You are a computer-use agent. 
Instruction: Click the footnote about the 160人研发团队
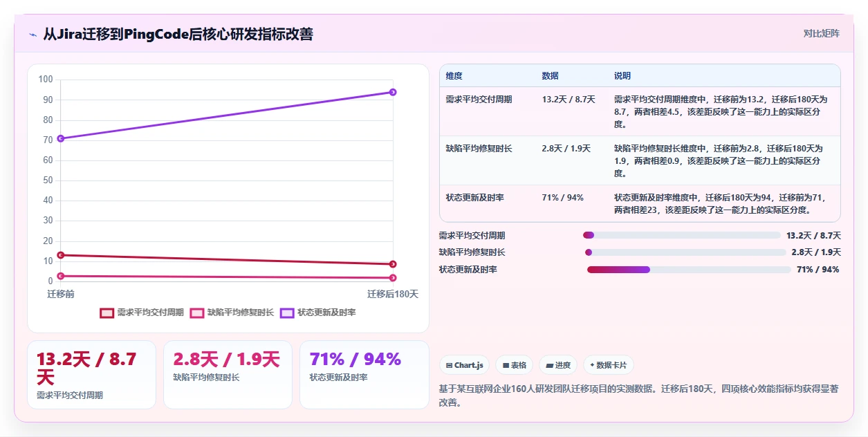pyautogui.click(x=640, y=396)
